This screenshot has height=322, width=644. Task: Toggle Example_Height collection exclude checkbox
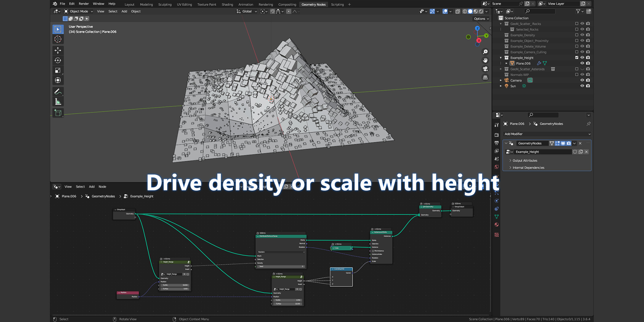click(x=577, y=58)
